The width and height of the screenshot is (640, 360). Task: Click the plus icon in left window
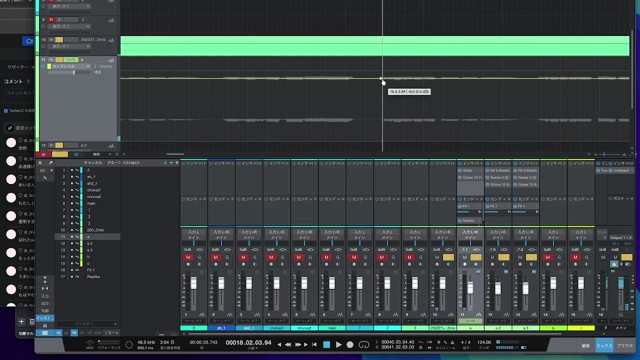click(22, 322)
